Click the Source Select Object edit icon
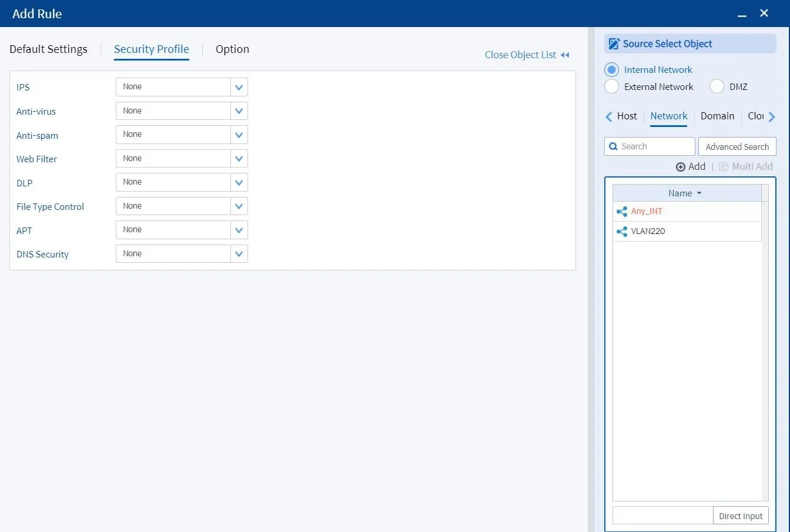The image size is (790, 532). click(614, 44)
